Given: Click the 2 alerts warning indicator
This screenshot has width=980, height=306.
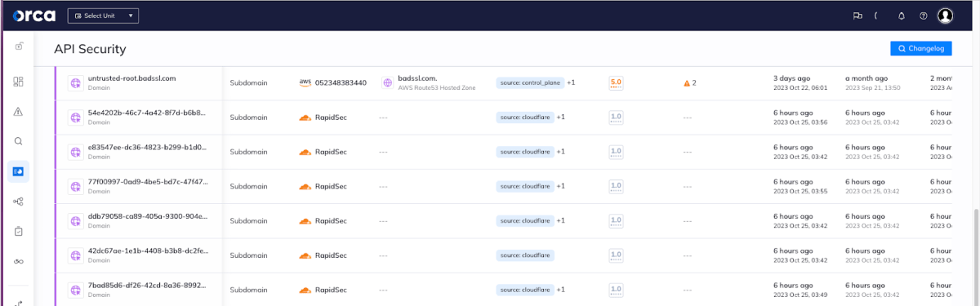Looking at the screenshot, I should [690, 83].
